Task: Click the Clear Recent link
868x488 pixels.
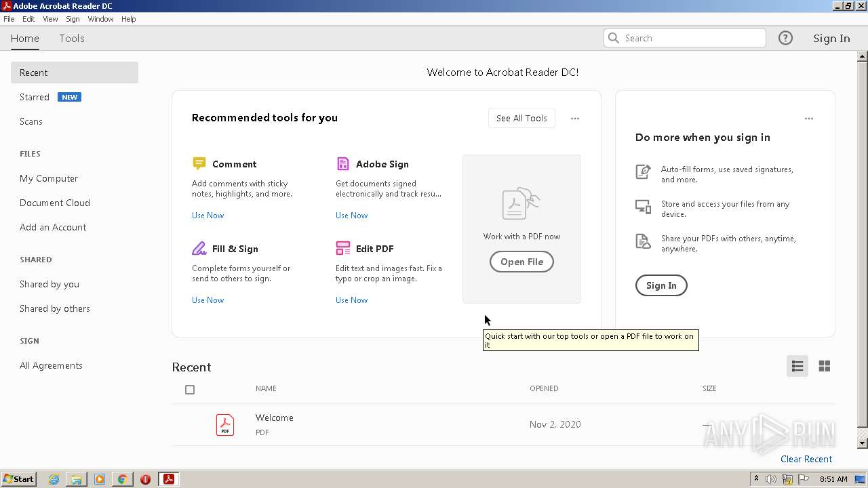Action: [x=806, y=459]
